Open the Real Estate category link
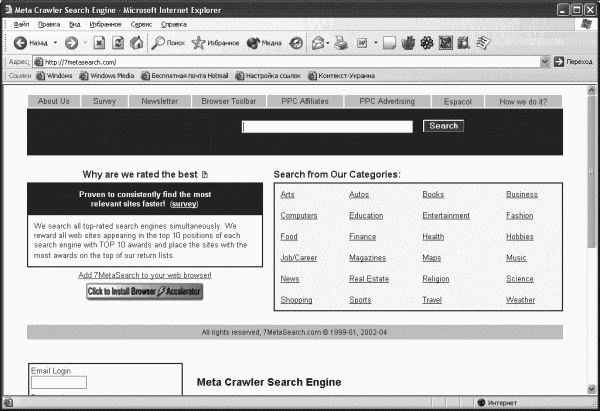Screen dimensions: 600x411 pyautogui.click(x=369, y=279)
